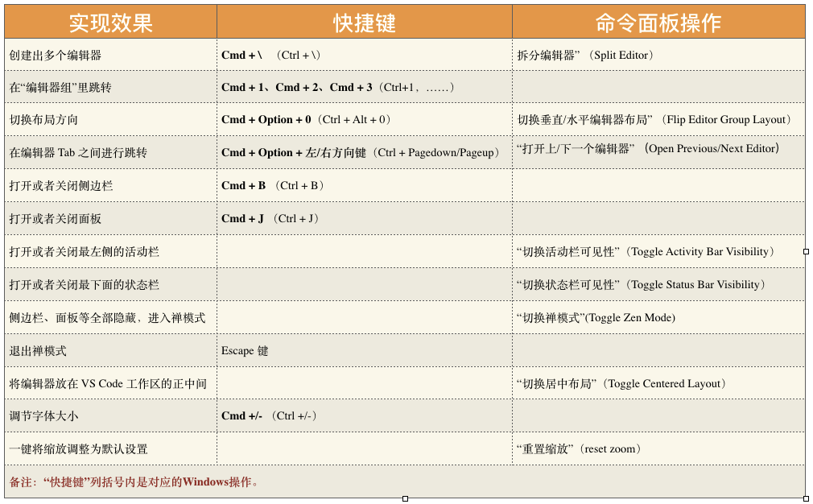The width and height of the screenshot is (813, 504).
Task: Select the Cmd + \ shortcut cell
Action: (x=365, y=55)
